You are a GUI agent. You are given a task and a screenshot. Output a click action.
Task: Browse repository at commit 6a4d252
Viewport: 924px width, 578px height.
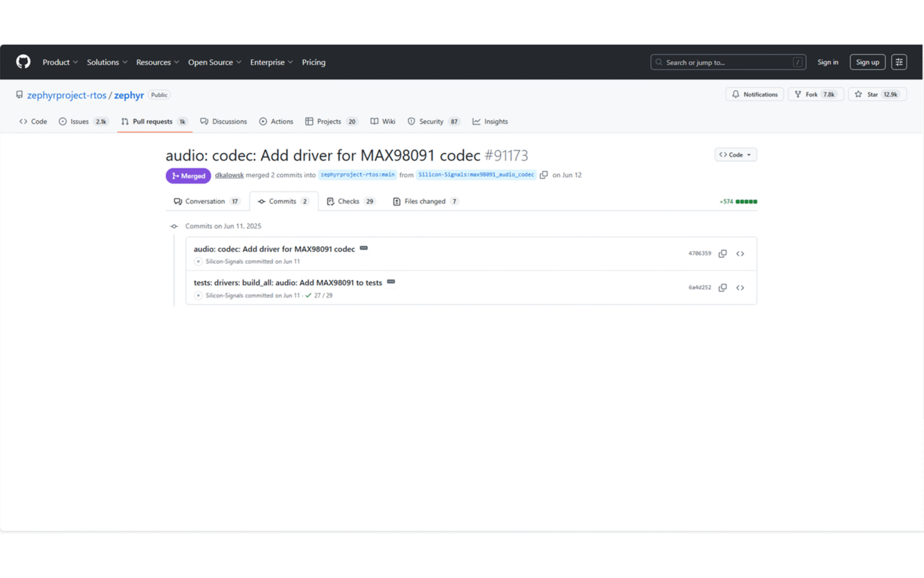740,287
